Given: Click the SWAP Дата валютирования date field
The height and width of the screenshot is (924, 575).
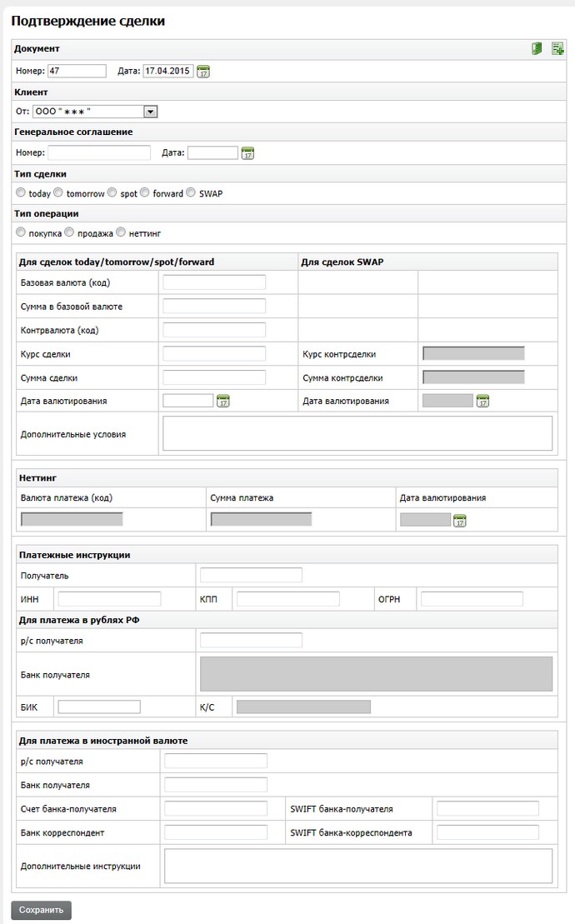Looking at the screenshot, I should tap(447, 401).
